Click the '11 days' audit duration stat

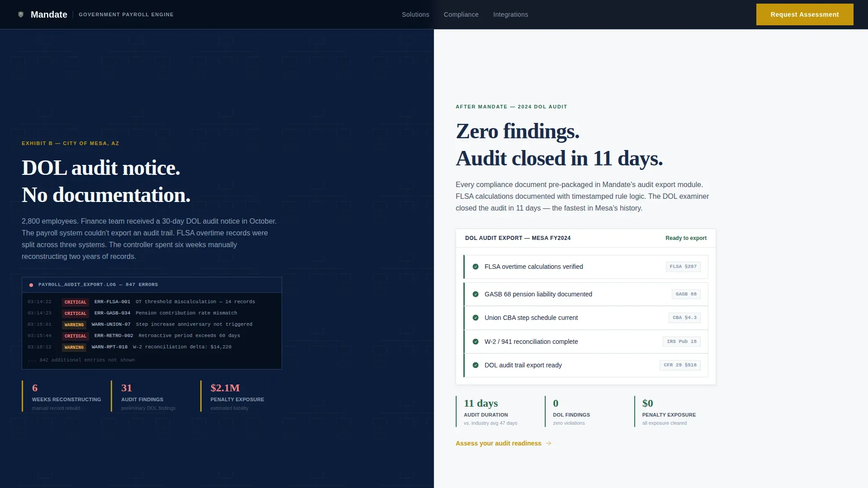tap(481, 403)
